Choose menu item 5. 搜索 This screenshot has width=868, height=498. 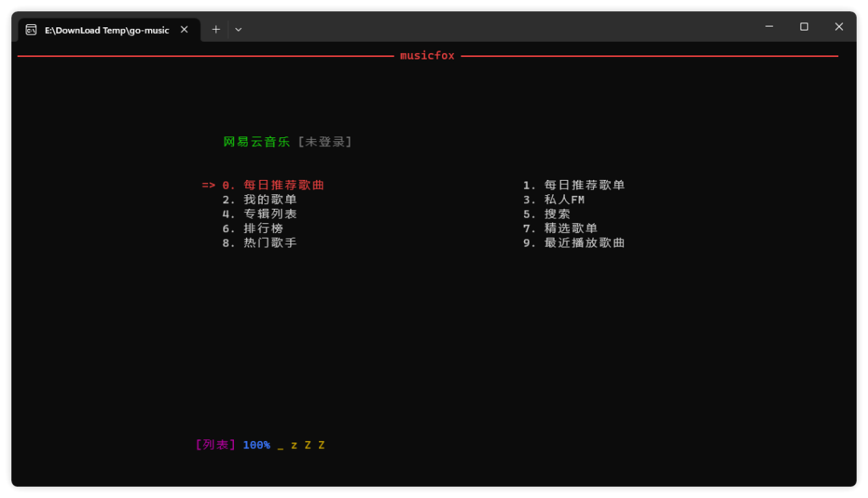click(547, 214)
